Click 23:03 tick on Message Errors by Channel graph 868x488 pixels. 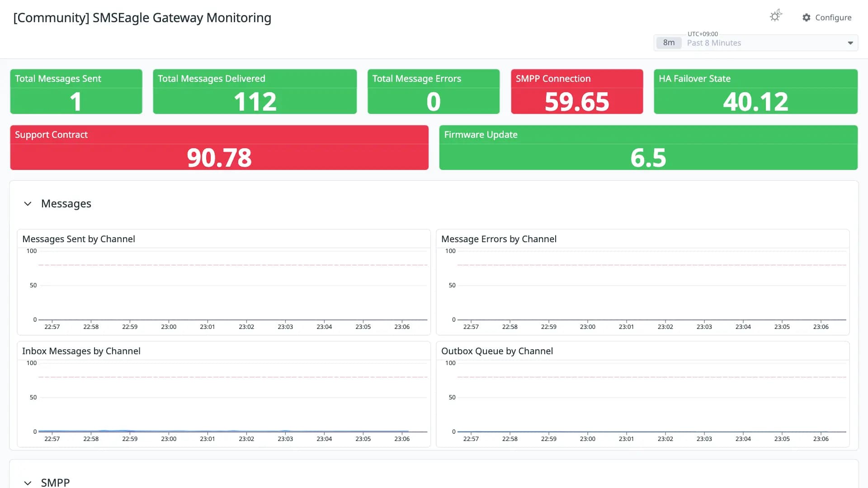[x=704, y=327]
